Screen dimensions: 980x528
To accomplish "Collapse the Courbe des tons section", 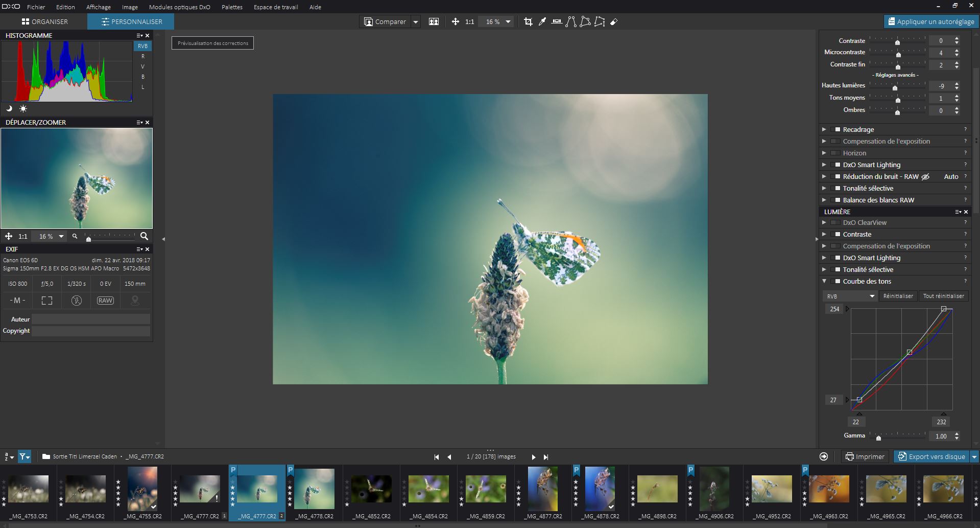I will pyautogui.click(x=824, y=281).
